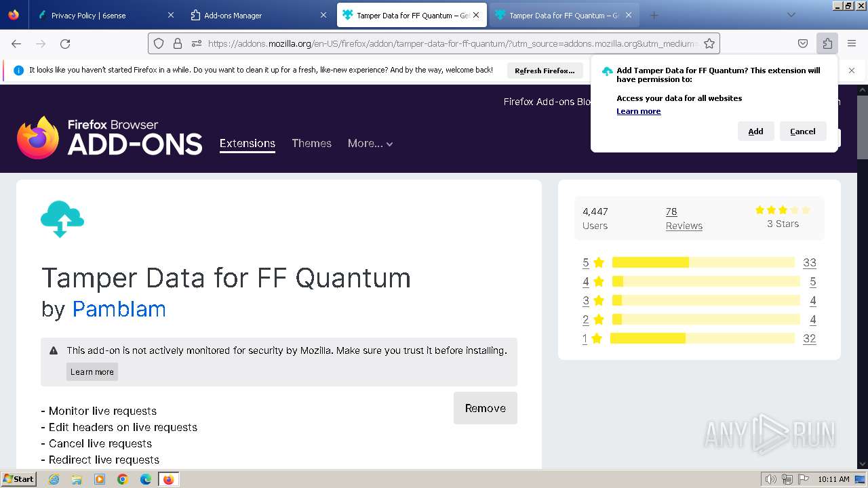The image size is (868, 488).
Task: Click the Tamper Data cloud add-on icon
Action: pyautogui.click(x=62, y=219)
